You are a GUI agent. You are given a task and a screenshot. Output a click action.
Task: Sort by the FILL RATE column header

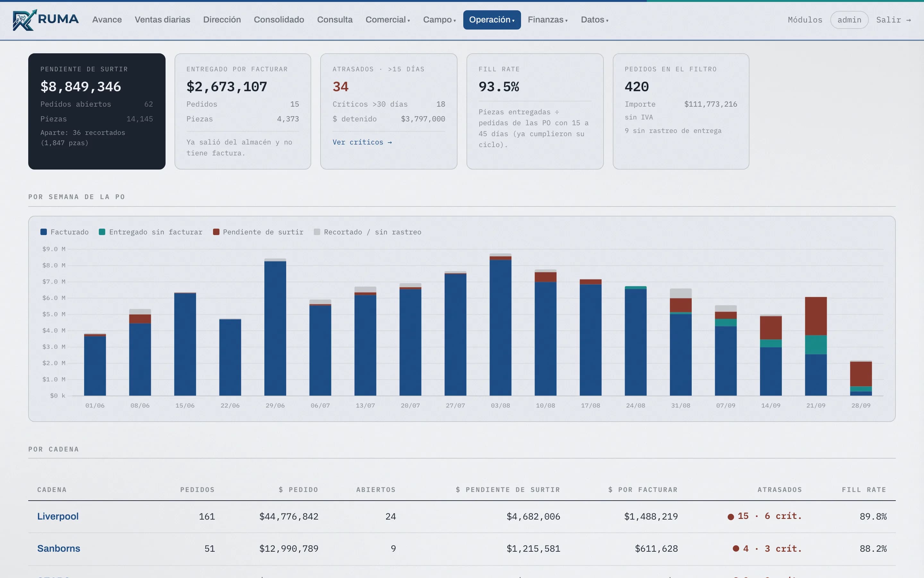pos(864,490)
